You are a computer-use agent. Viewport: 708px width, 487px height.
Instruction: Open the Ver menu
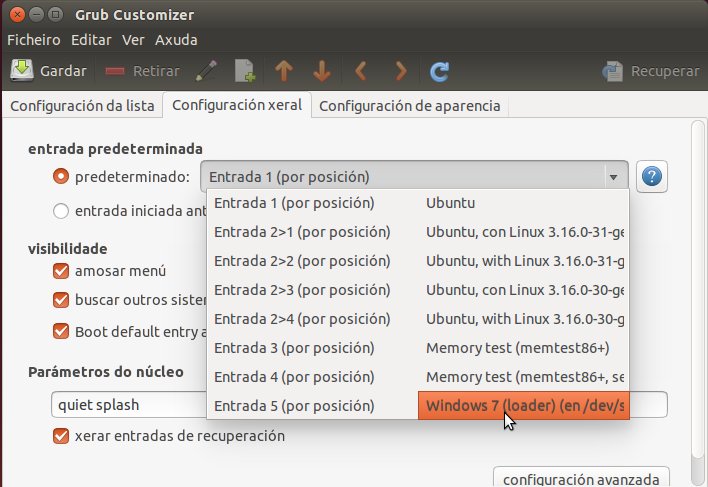tap(133, 40)
